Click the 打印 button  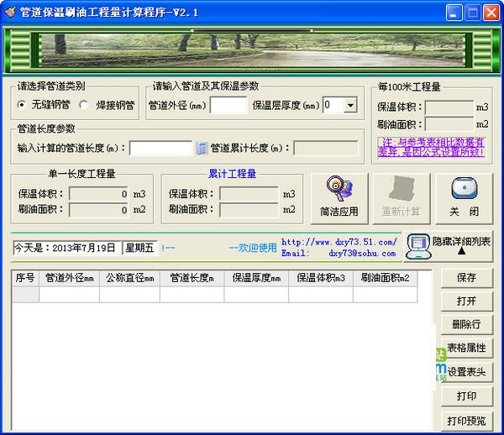pyautogui.click(x=466, y=395)
